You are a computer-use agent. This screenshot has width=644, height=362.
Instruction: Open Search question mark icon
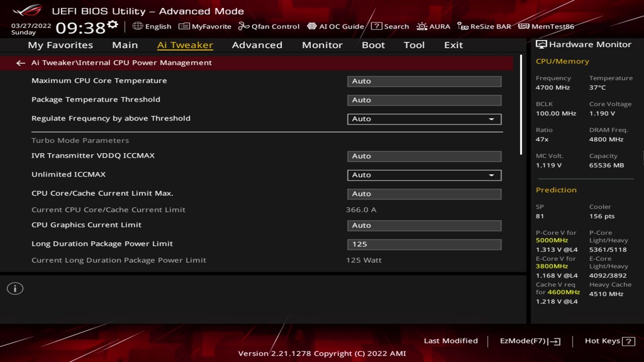(376, 26)
